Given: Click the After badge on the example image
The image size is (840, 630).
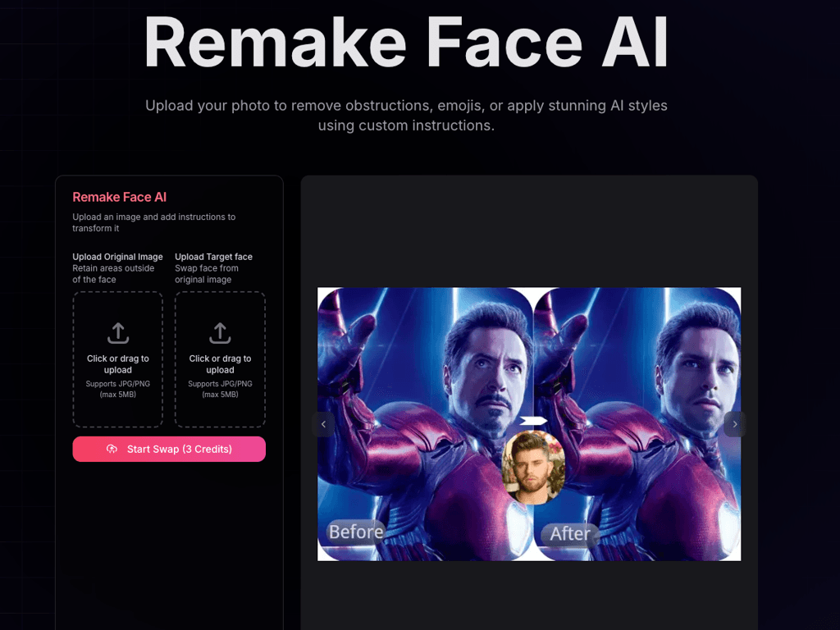Looking at the screenshot, I should (570, 535).
